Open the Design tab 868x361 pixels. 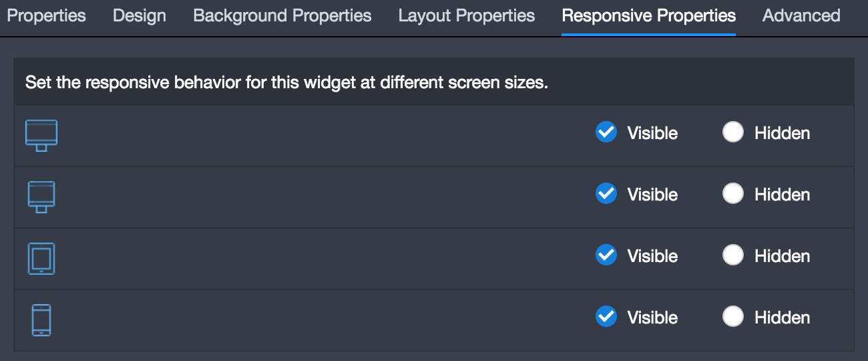[x=140, y=15]
